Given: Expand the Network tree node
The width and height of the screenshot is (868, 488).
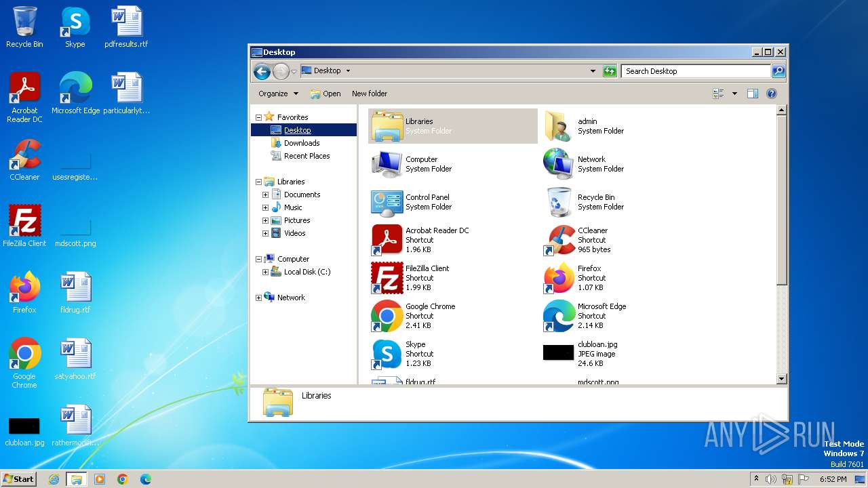Looking at the screenshot, I should coord(258,298).
